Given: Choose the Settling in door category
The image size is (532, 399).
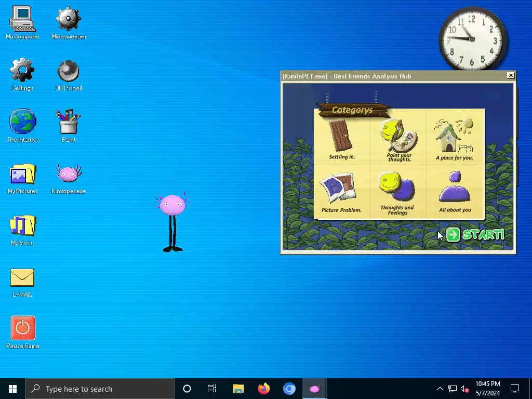Looking at the screenshot, I should pos(342,139).
